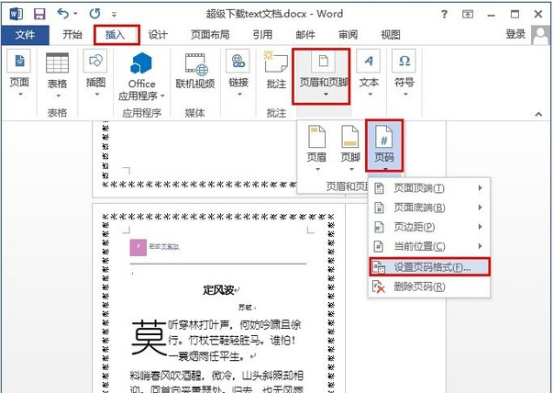The image size is (554, 393).
Task: Collapse the ribbon with the caret arrow
Action: click(538, 114)
